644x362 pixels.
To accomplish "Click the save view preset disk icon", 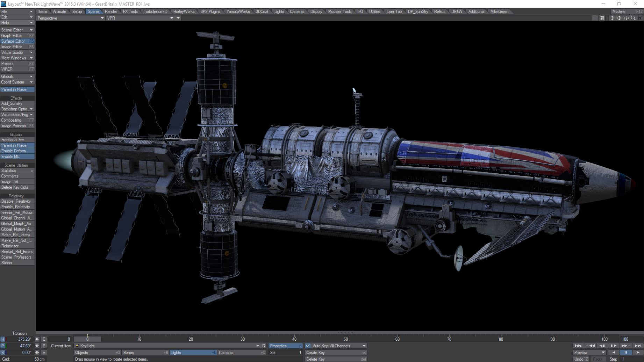I will tap(602, 18).
